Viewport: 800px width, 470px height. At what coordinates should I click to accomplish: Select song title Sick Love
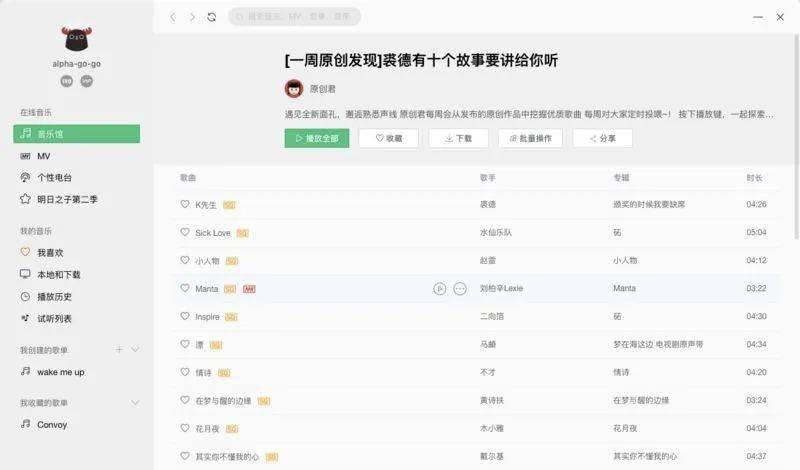click(x=213, y=233)
